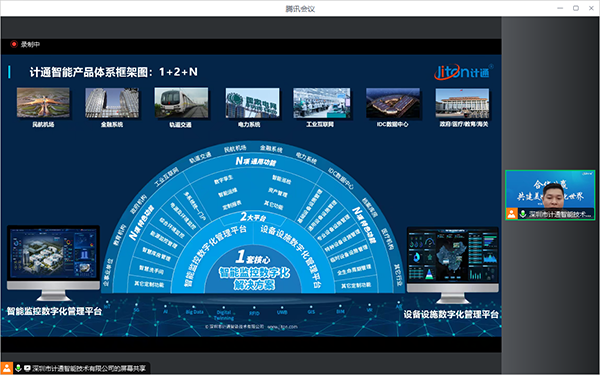Click the factory photo above 工业互联网
600x375 pixels.
coord(321,103)
